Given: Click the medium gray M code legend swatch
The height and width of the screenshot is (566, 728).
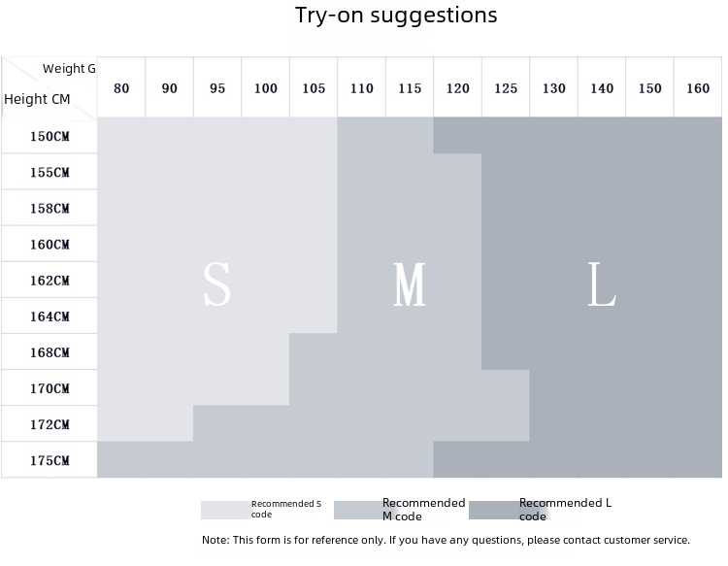Looking at the screenshot, I should click(x=357, y=510).
